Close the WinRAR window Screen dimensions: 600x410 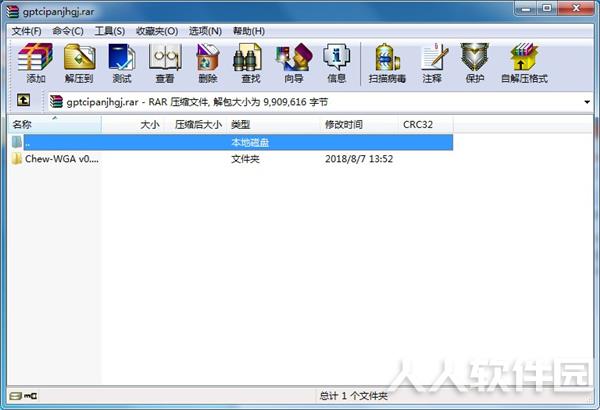[x=576, y=8]
